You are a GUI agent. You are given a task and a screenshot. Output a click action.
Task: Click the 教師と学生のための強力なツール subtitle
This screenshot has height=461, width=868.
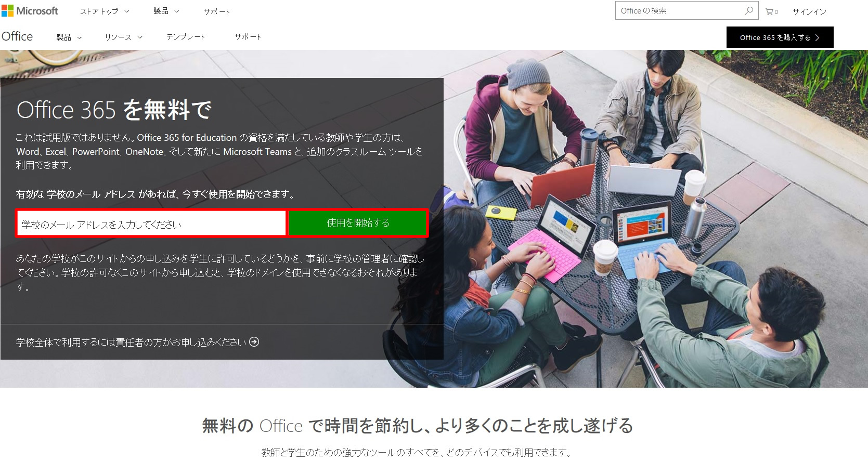[x=417, y=452]
